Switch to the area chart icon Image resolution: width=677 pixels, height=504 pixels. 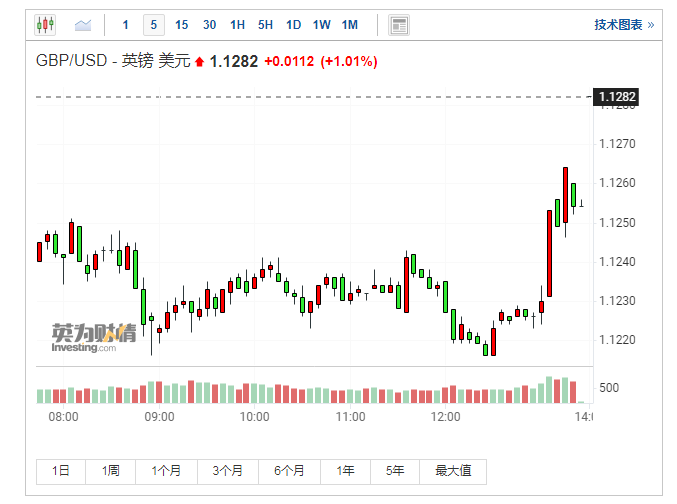point(83,25)
